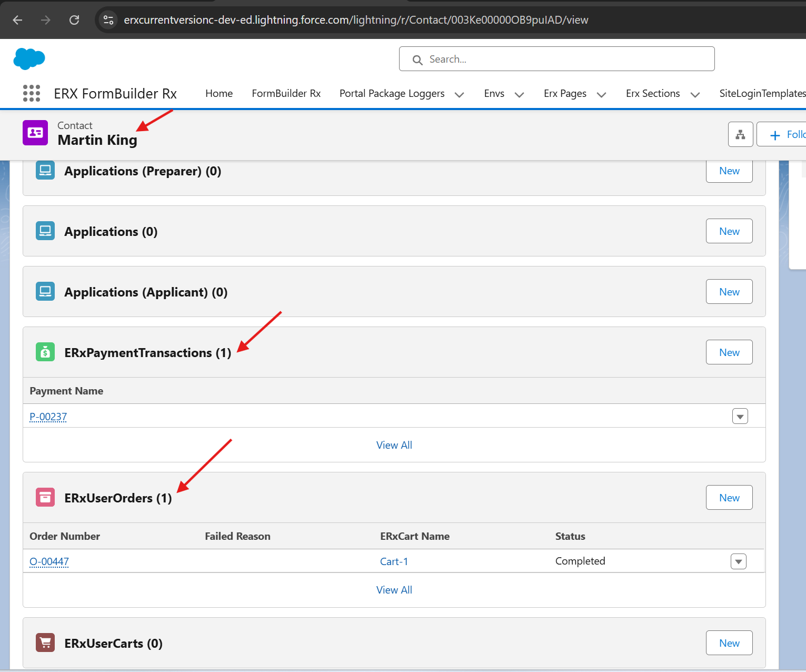The width and height of the screenshot is (806, 672).
Task: Open the App Launcher grid icon
Action: tap(32, 93)
